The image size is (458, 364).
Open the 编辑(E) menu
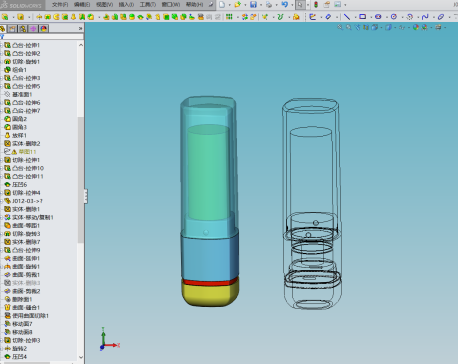pyautogui.click(x=82, y=5)
